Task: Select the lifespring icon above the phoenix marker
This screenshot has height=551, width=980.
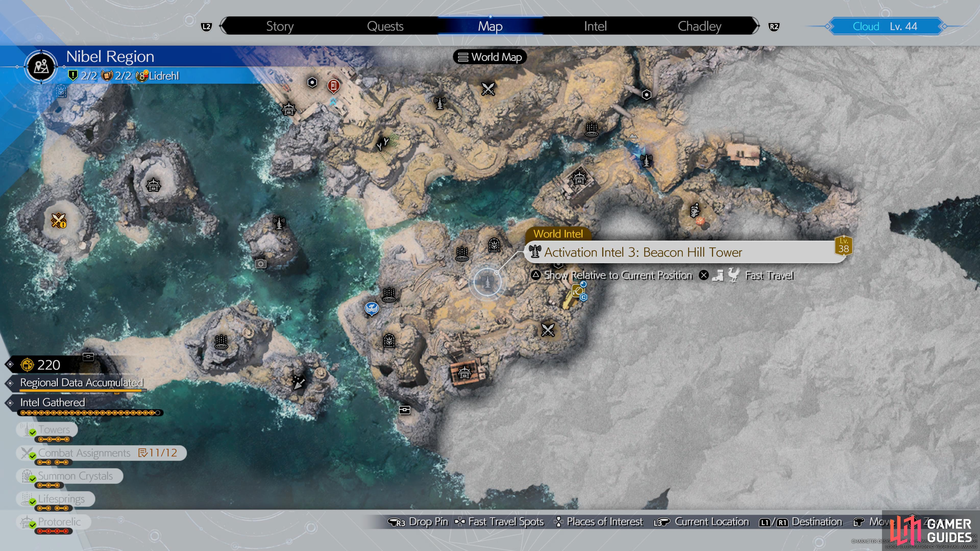Action: click(x=389, y=295)
